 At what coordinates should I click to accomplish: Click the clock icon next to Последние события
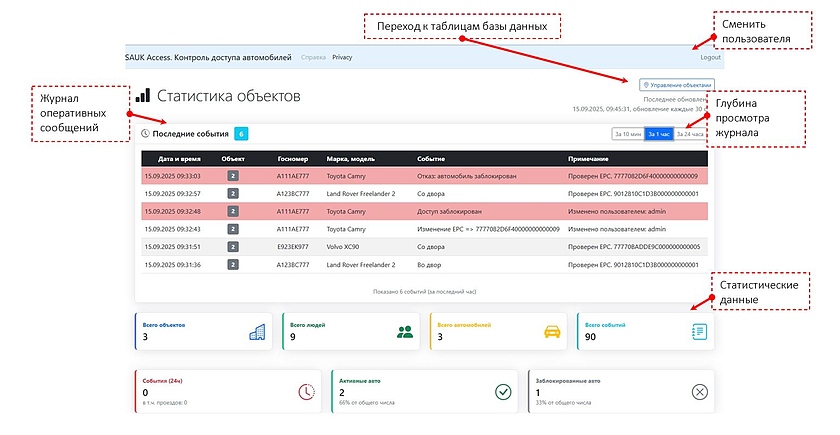(x=145, y=133)
